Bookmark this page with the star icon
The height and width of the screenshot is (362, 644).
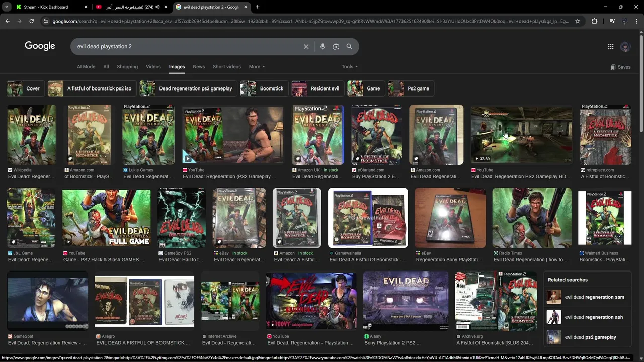point(578,21)
